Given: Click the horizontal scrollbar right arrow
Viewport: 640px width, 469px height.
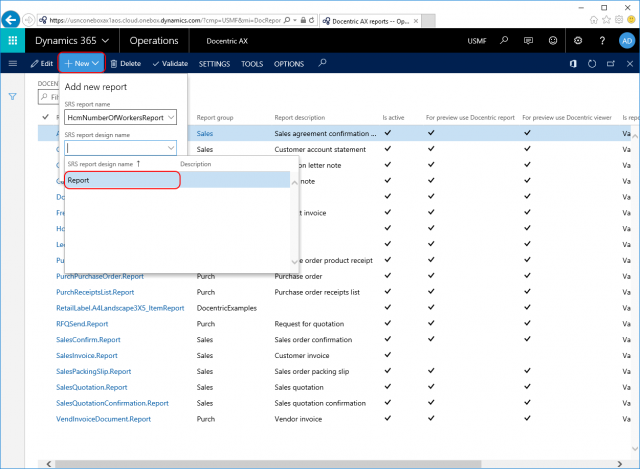Looking at the screenshot, I should [x=620, y=464].
